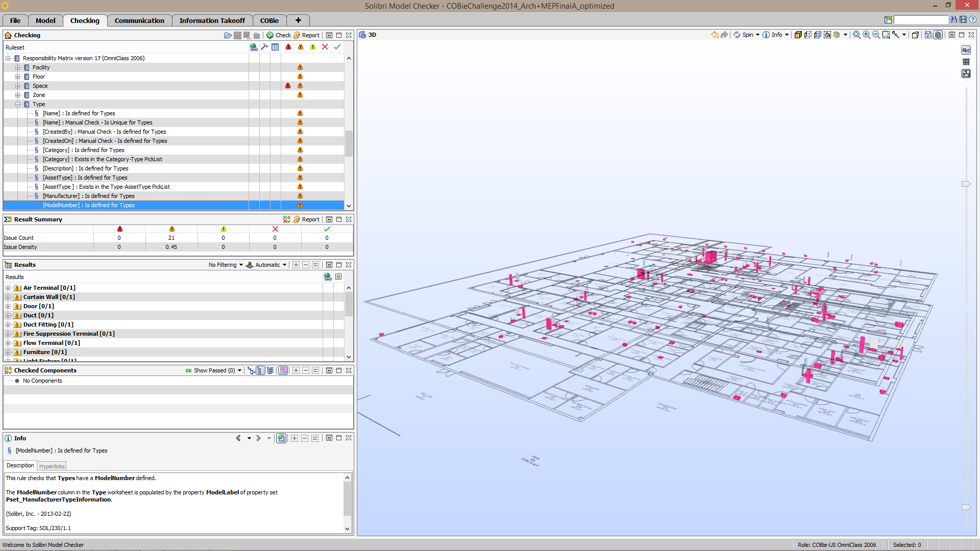The height and width of the screenshot is (551, 980).
Task: Switch to the Communication tab
Action: (x=139, y=20)
